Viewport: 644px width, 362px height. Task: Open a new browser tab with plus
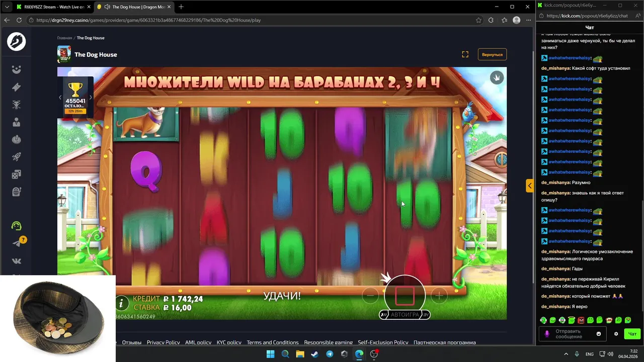pyautogui.click(x=181, y=7)
